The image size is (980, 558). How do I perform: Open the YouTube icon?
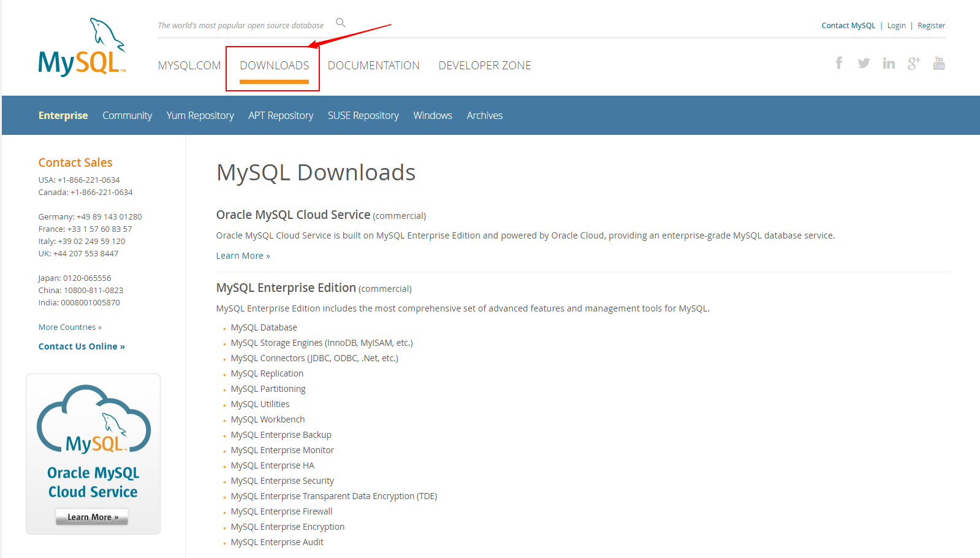point(939,63)
